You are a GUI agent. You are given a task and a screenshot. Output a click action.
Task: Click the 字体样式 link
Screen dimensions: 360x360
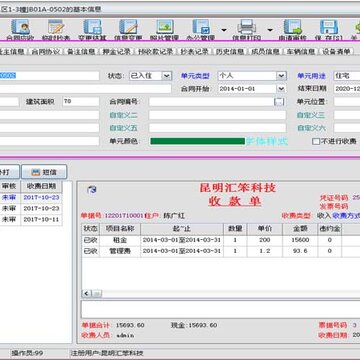click(x=267, y=141)
